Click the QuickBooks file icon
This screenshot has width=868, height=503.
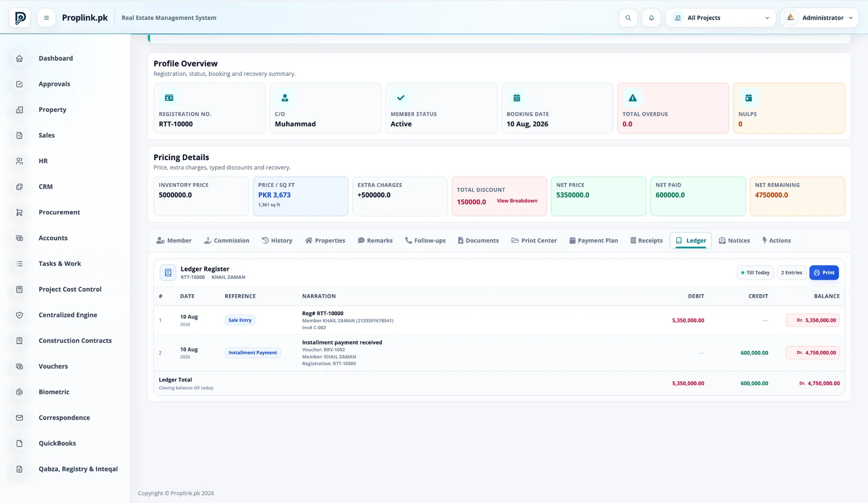pyautogui.click(x=20, y=443)
